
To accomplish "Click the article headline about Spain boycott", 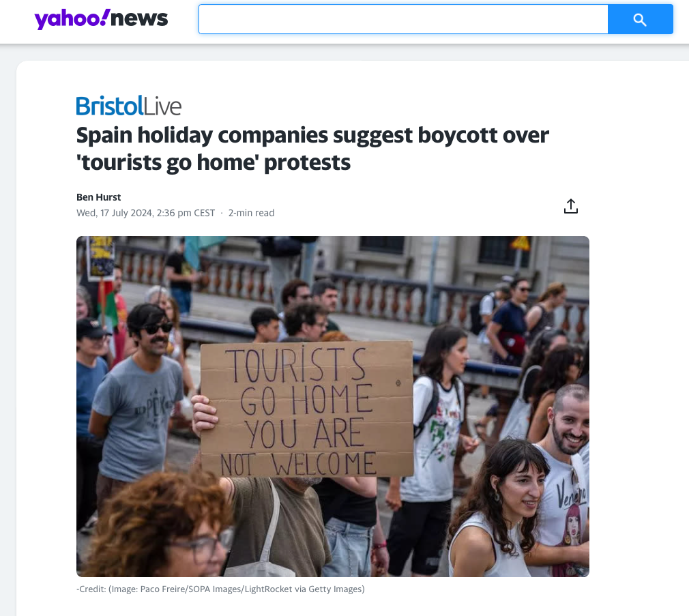I will 312,149.
